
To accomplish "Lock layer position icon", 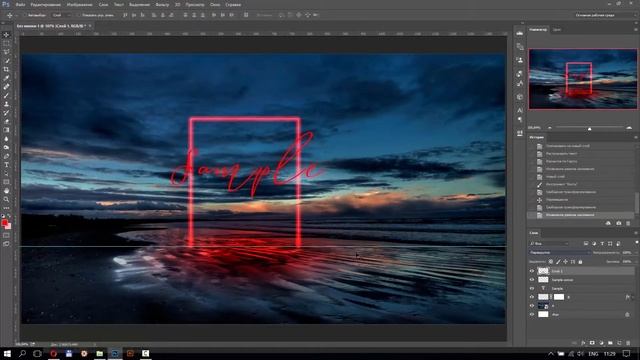I will coord(565,262).
